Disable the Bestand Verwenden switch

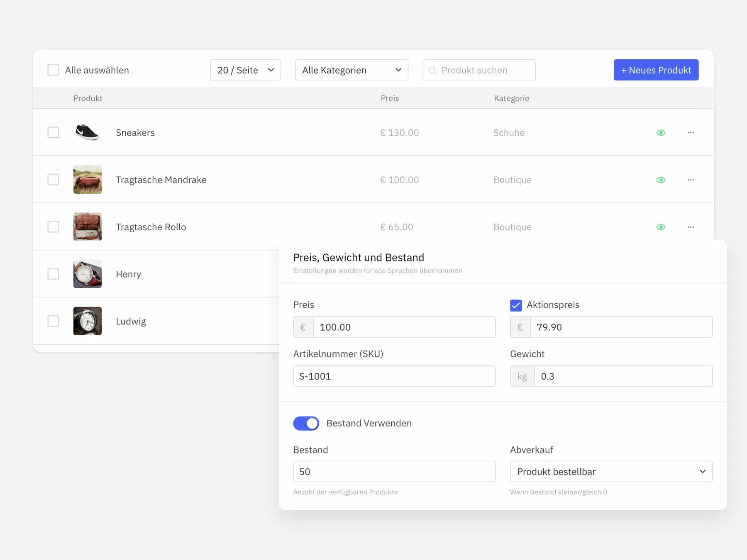point(306,424)
